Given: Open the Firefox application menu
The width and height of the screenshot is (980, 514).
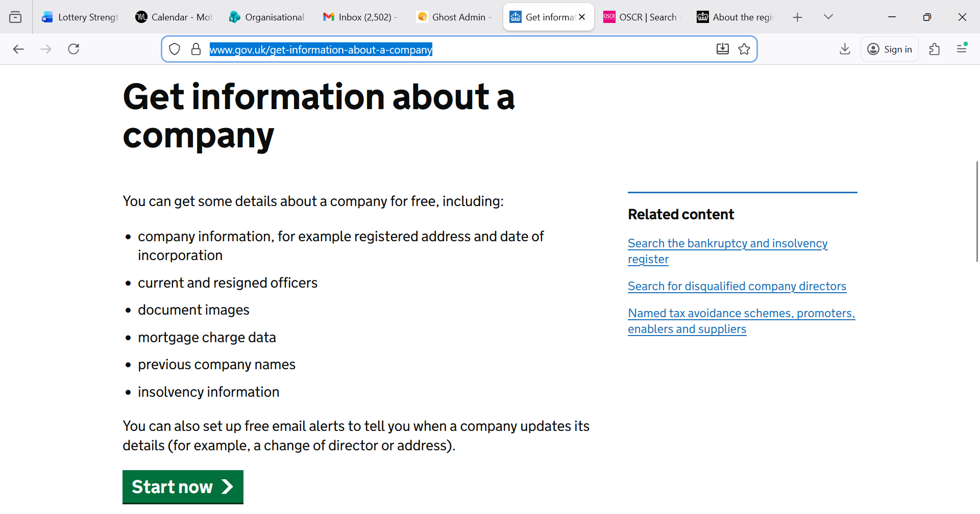Looking at the screenshot, I should pos(962,49).
